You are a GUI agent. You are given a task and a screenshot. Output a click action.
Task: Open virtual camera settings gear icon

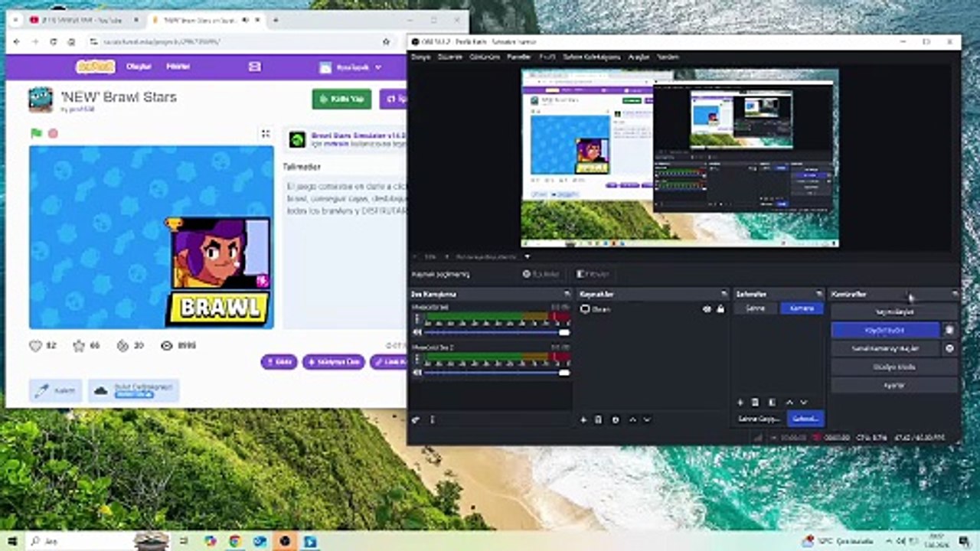949,348
